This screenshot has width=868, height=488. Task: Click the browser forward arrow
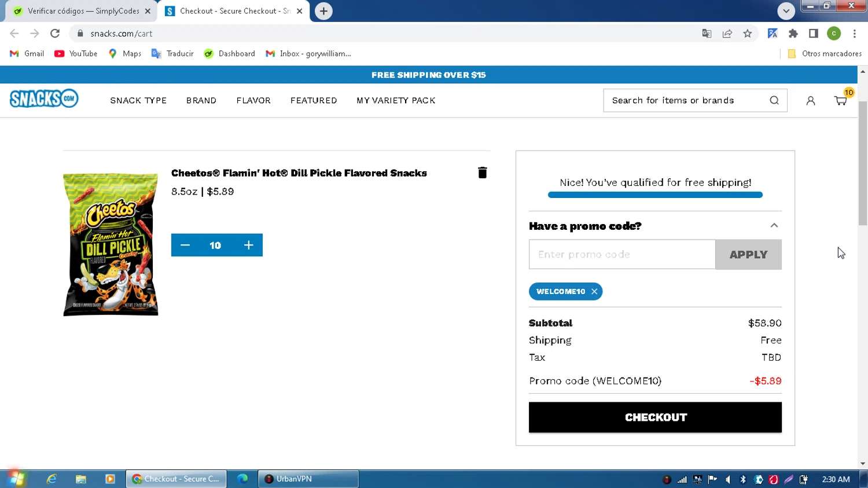[35, 34]
